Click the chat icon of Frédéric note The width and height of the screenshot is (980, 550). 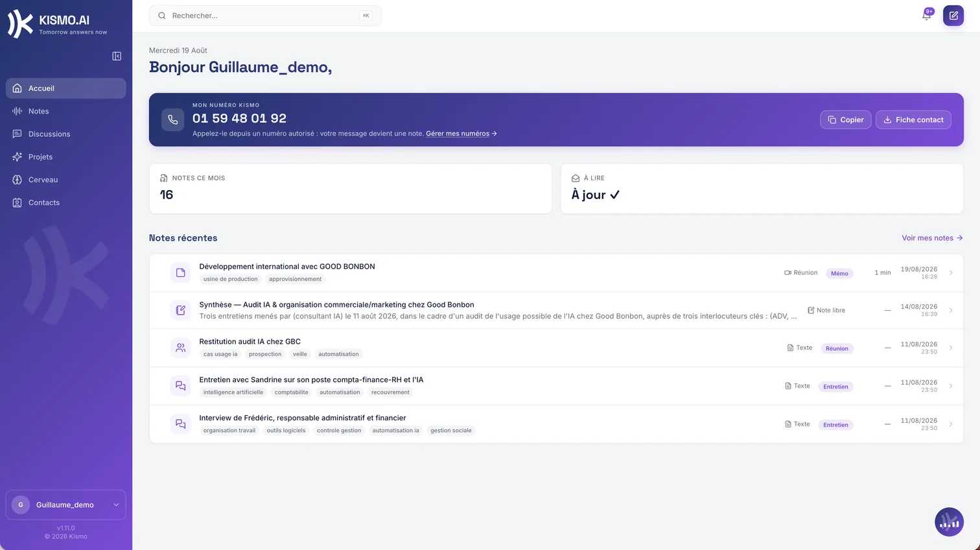coord(181,424)
